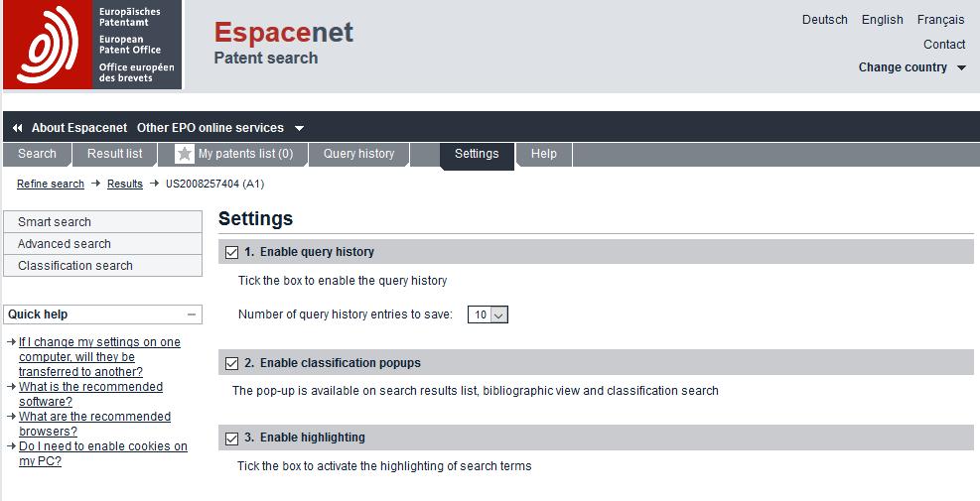The height and width of the screenshot is (501, 980).
Task: Click the star icon beside My patents list
Action: tap(185, 154)
